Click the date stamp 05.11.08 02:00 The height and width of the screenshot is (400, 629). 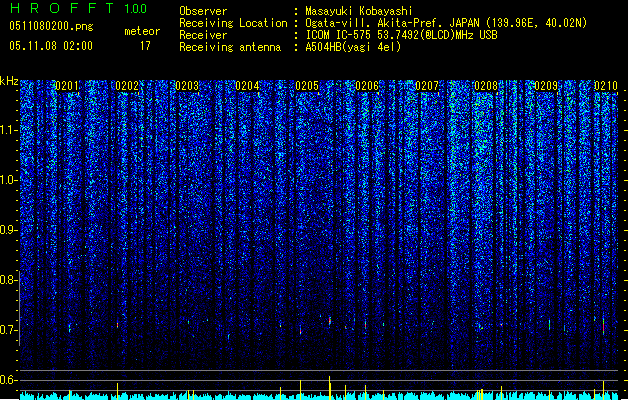pyautogui.click(x=51, y=46)
